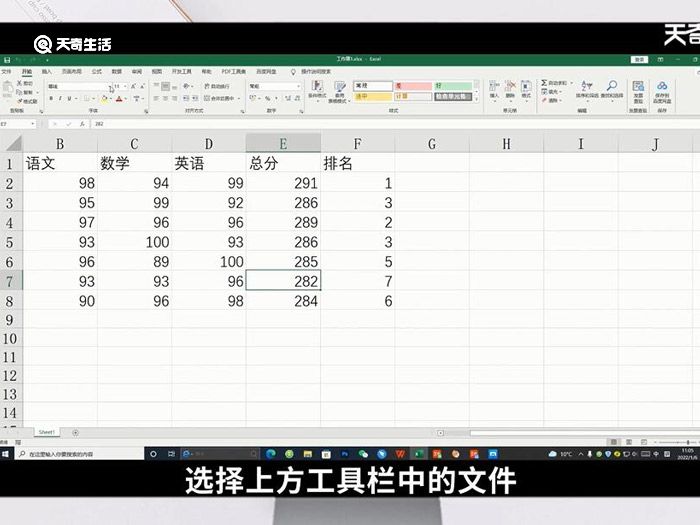The width and height of the screenshot is (700, 525).
Task: Open the Data ribbon tab
Action: (117, 71)
